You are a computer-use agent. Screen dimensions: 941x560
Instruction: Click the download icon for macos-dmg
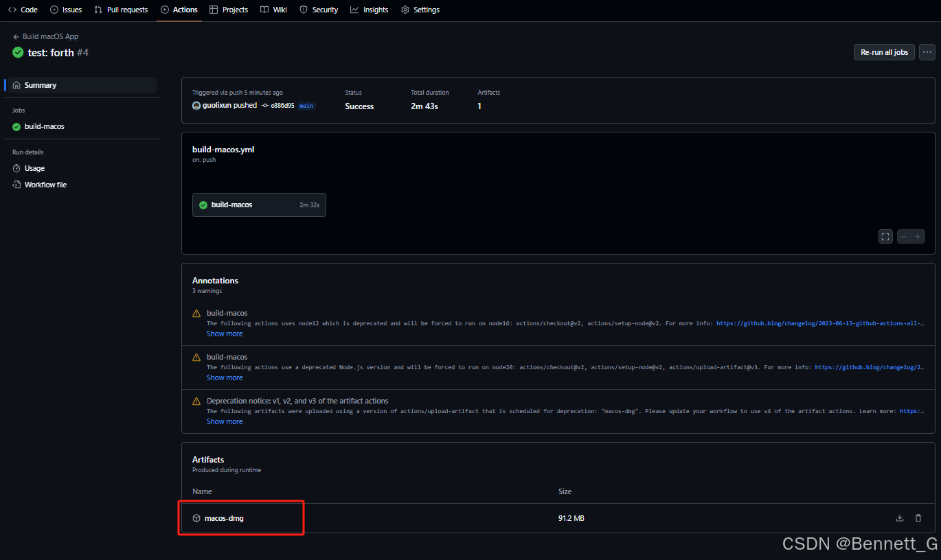point(900,518)
